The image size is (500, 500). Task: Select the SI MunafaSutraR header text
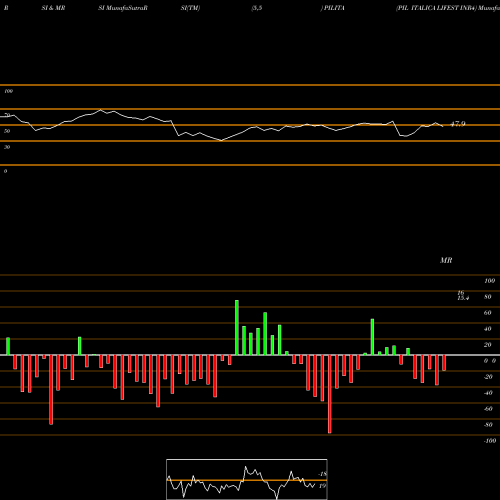coord(123,8)
